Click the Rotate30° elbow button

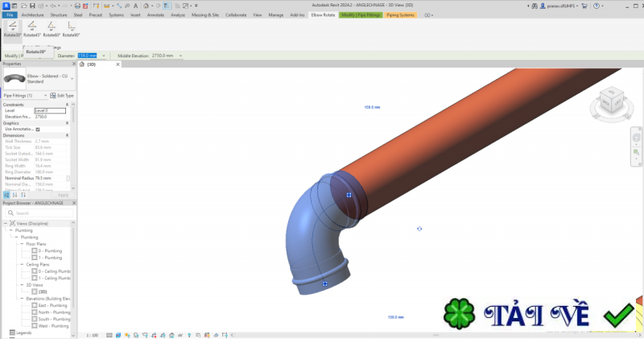click(x=13, y=30)
